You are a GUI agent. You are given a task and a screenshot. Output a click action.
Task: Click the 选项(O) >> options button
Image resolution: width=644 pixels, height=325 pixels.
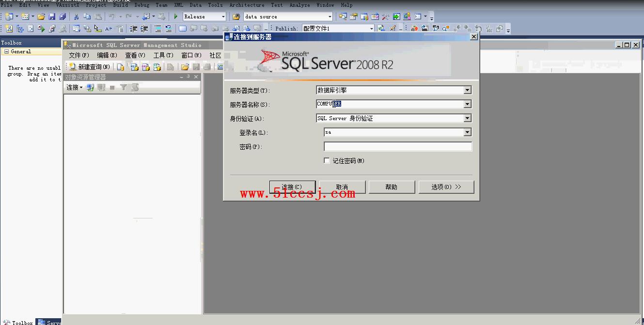tap(446, 187)
